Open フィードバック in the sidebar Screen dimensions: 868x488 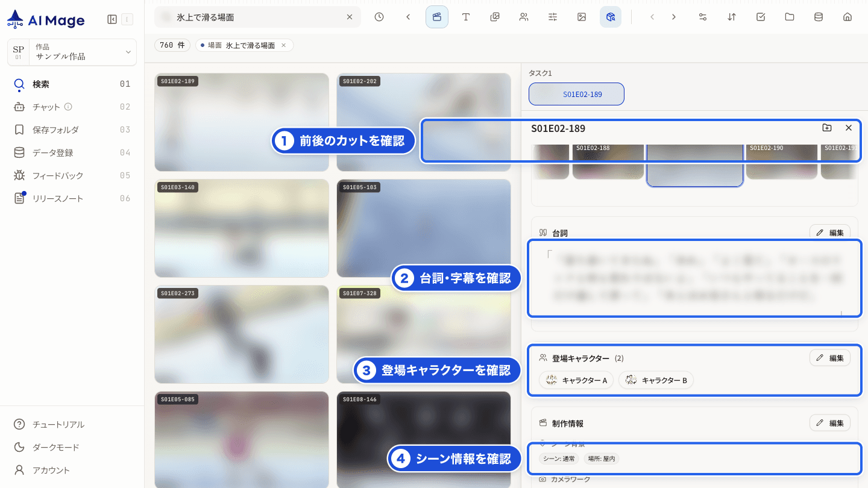pos(72,175)
